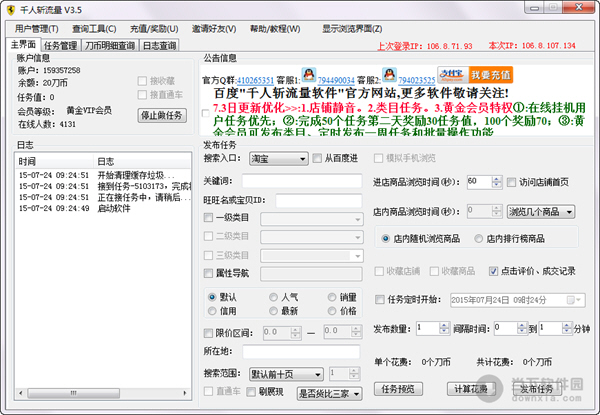Image resolution: width=600 pixels, height=415 pixels.
Task: Click the 计算花费 button
Action: 471,389
